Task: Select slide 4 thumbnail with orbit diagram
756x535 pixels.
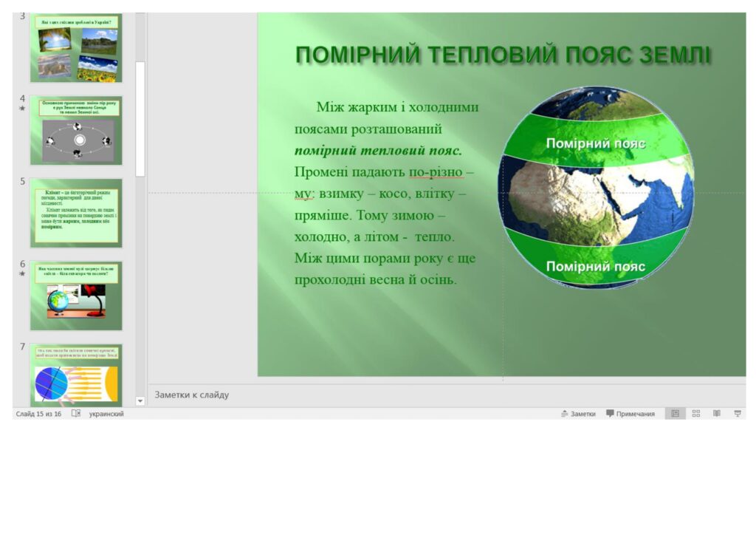Action: pyautogui.click(x=76, y=130)
